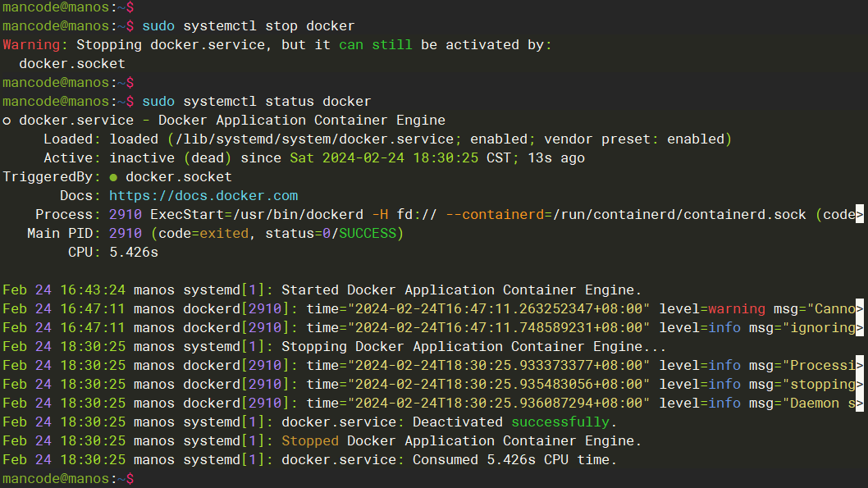The width and height of the screenshot is (868, 488).
Task: Click the "sudo systemctl stop docker" command
Action: 249,26
